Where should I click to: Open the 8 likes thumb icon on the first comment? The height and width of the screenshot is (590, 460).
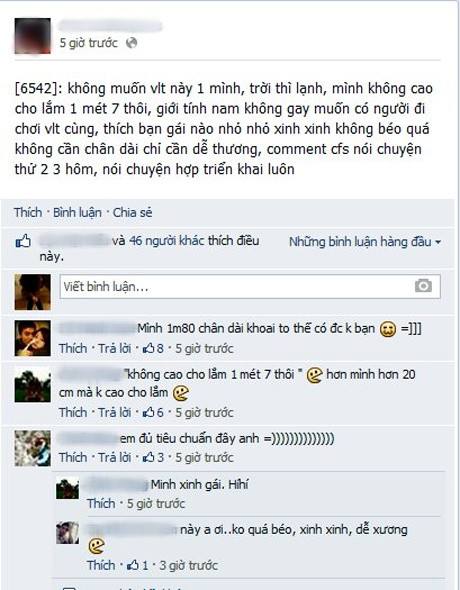(x=148, y=349)
